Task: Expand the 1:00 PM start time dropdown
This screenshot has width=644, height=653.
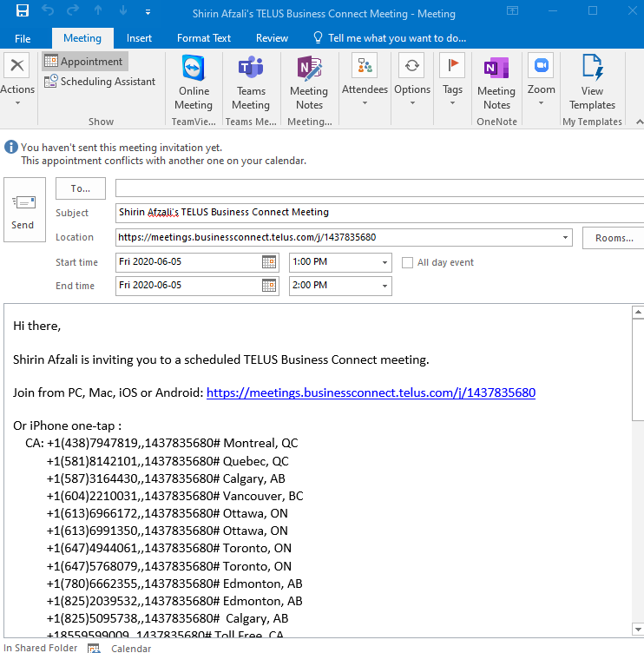Action: coord(384,262)
